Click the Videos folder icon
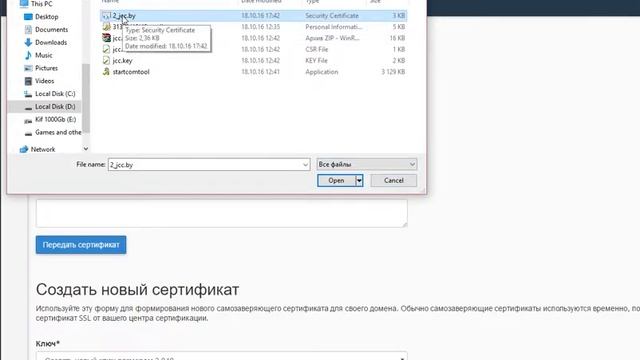Image resolution: width=640 pixels, height=360 pixels. click(x=28, y=81)
